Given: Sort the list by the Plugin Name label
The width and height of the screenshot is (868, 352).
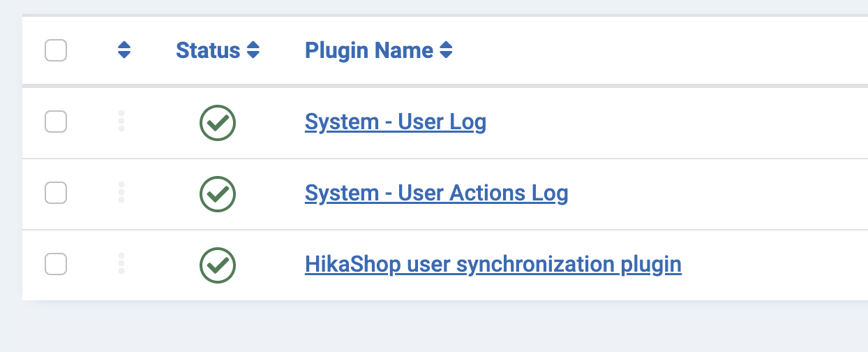Looking at the screenshot, I should (x=369, y=50).
